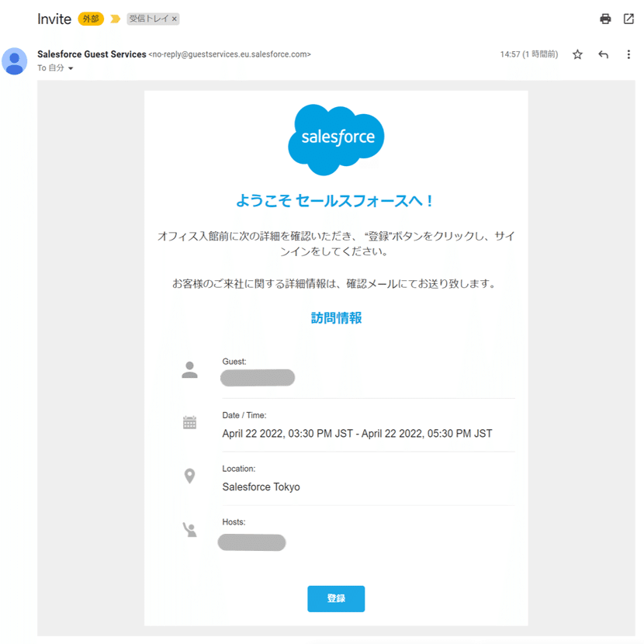The width and height of the screenshot is (644, 644).
Task: Click the お客様のご来社 details sentence
Action: coord(334,284)
